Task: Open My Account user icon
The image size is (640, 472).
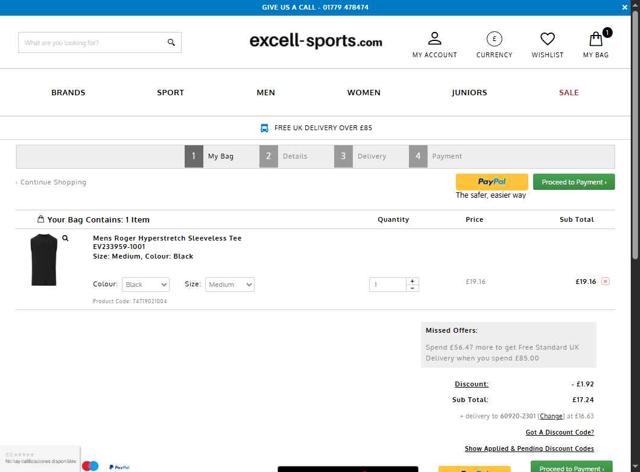Action: point(434,39)
